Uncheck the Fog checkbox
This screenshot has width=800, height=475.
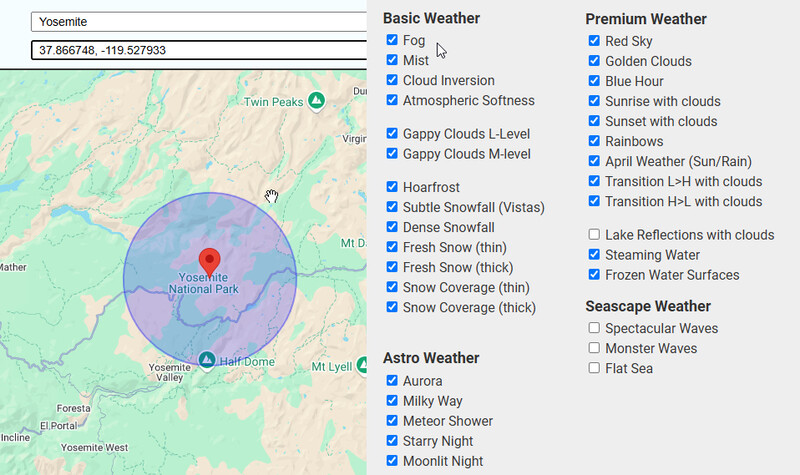click(x=392, y=40)
